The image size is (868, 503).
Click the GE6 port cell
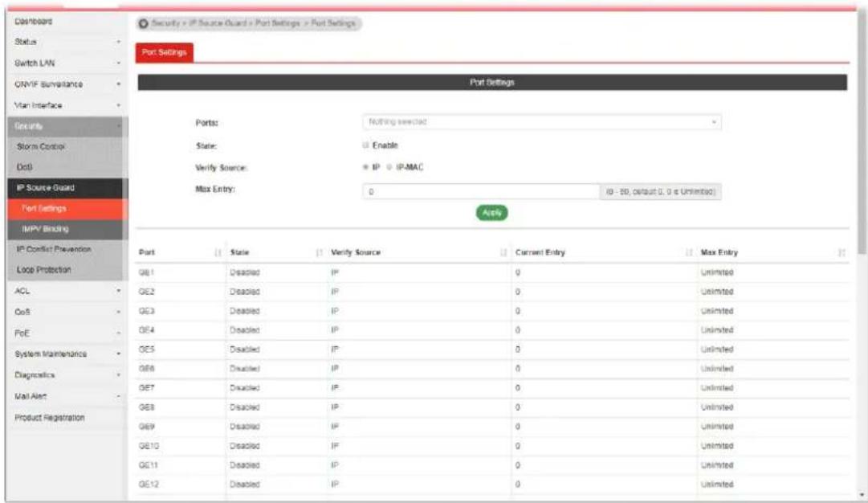(180, 369)
